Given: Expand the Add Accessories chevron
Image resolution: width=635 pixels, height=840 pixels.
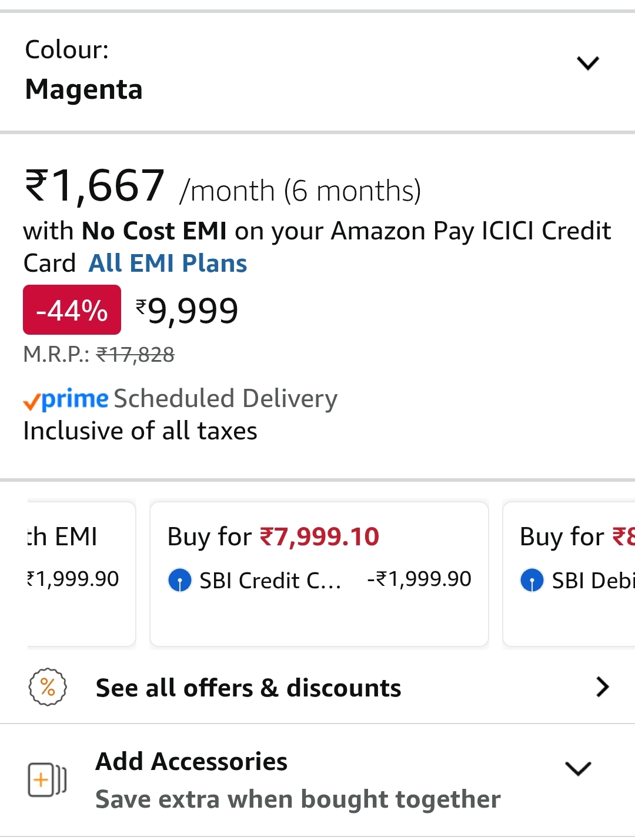Looking at the screenshot, I should [577, 768].
